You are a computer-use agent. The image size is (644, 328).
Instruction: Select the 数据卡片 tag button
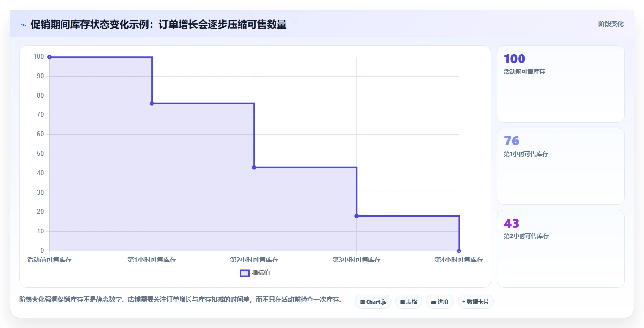click(475, 302)
